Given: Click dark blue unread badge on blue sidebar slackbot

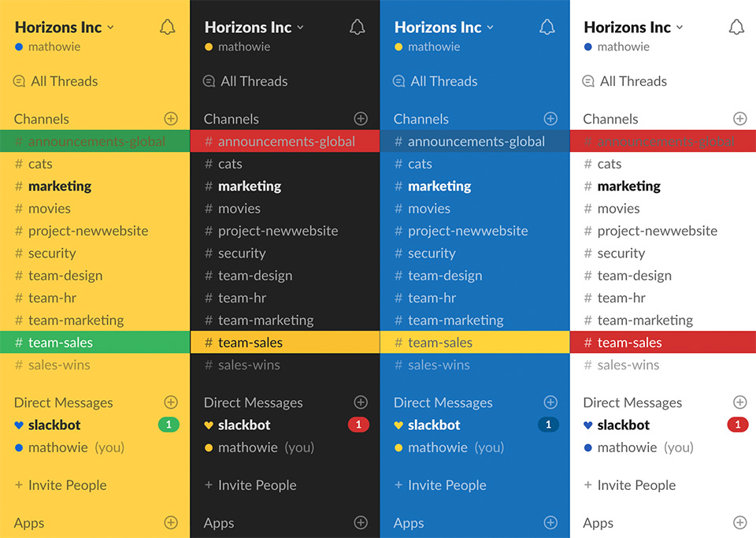Looking at the screenshot, I should point(548,425).
